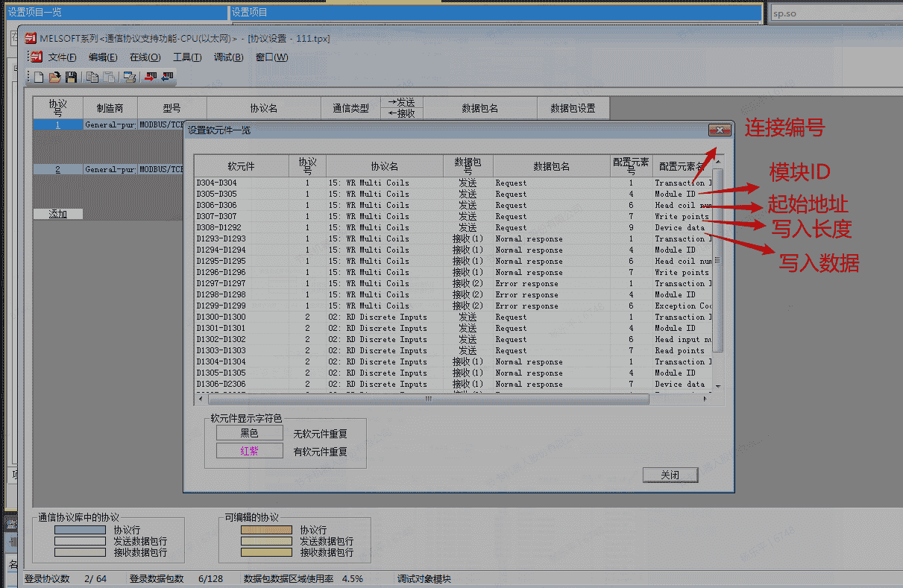Click the Paste toolbar icon
Viewport: 903px width, 588px height.
[x=109, y=77]
